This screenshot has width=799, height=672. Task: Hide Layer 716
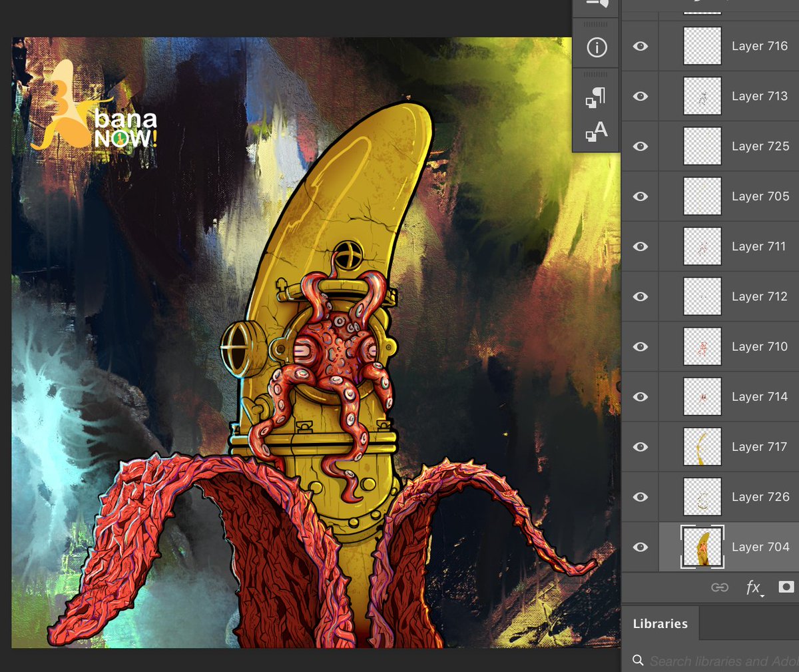641,46
